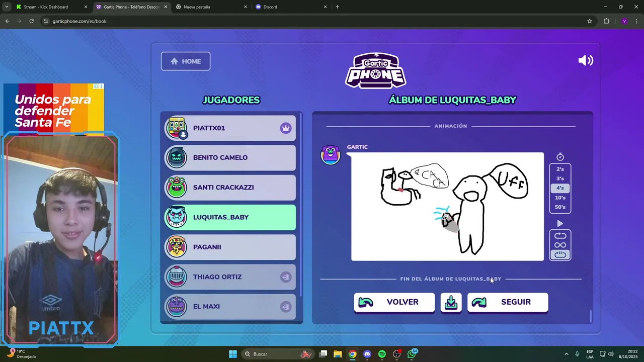Select THIAGO ORTIZ in players list
The image size is (644, 362).
click(230, 277)
